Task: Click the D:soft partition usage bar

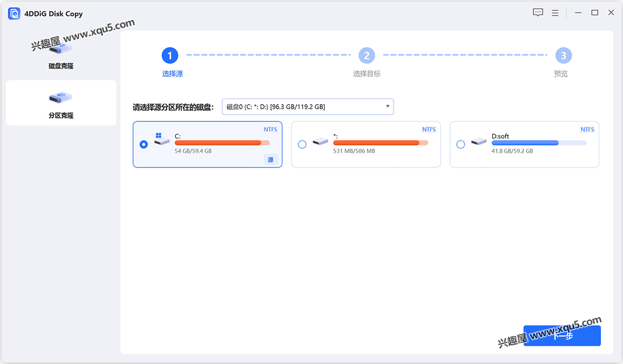Action: pos(539,143)
